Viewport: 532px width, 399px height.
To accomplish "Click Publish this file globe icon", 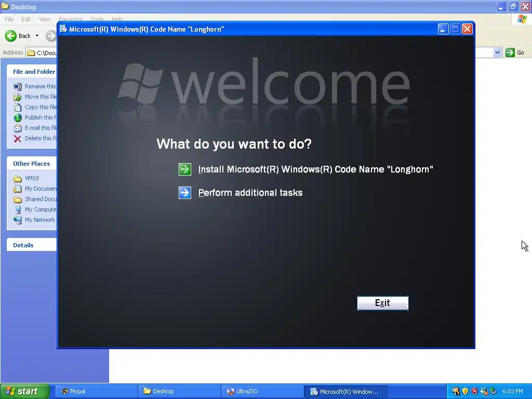I will point(18,118).
